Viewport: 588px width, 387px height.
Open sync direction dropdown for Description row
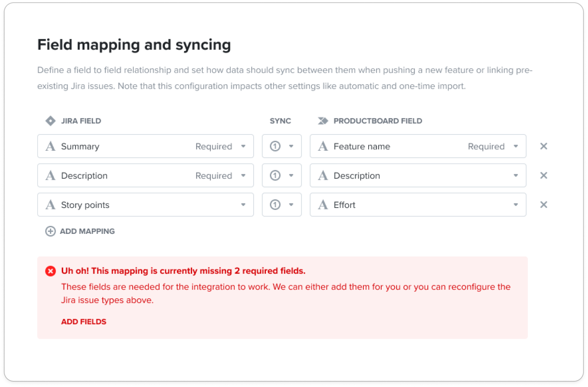282,176
